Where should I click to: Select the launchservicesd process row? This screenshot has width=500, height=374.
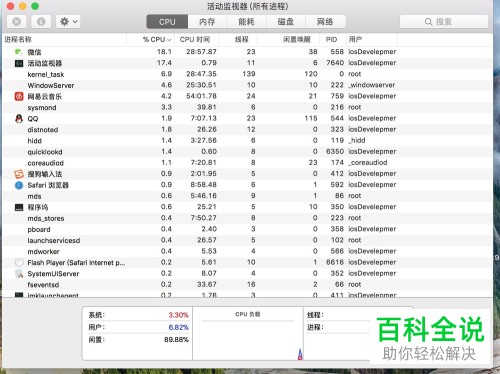coord(247,240)
